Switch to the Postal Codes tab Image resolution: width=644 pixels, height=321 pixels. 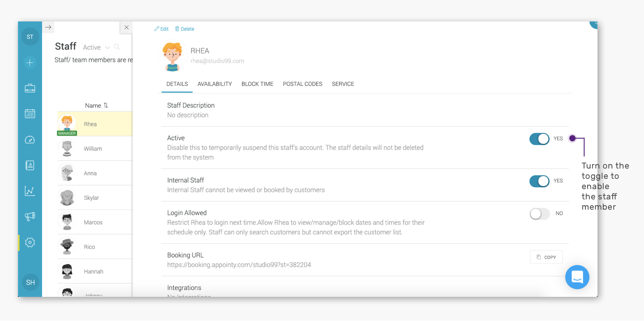click(x=303, y=84)
